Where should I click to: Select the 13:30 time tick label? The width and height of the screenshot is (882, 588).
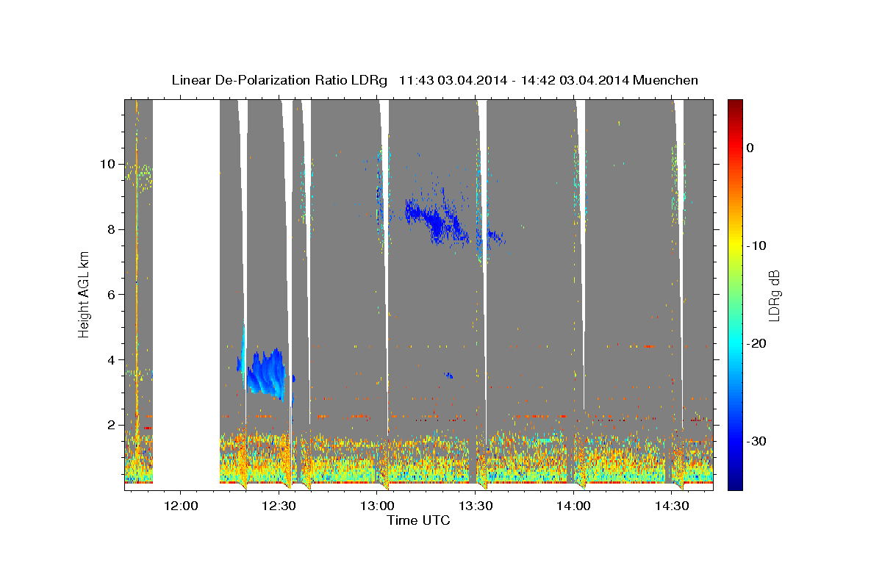476,506
